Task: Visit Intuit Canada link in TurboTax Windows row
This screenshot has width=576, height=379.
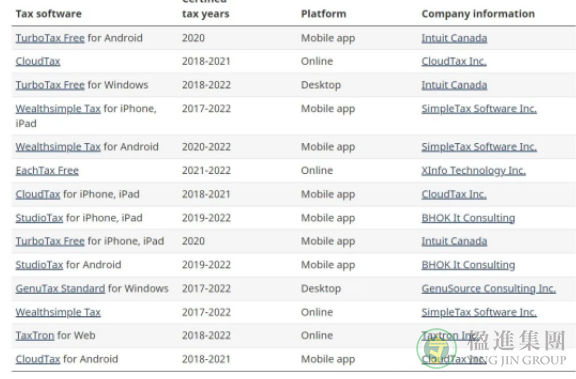Action: 454,85
